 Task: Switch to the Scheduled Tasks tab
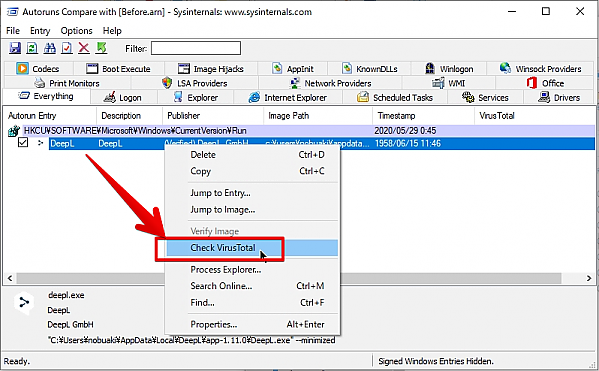tap(395, 98)
